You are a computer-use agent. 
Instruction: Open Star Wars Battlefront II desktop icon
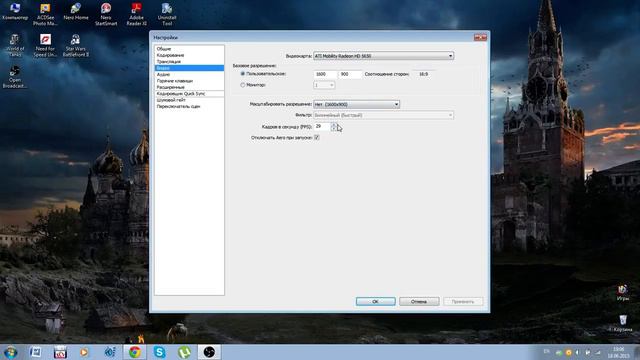[x=76, y=45]
